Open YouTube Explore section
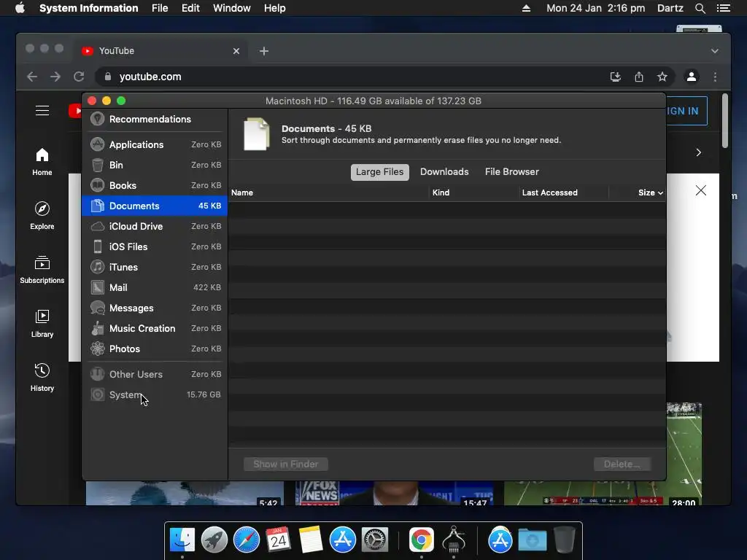Viewport: 747px width, 560px height. pos(42,216)
